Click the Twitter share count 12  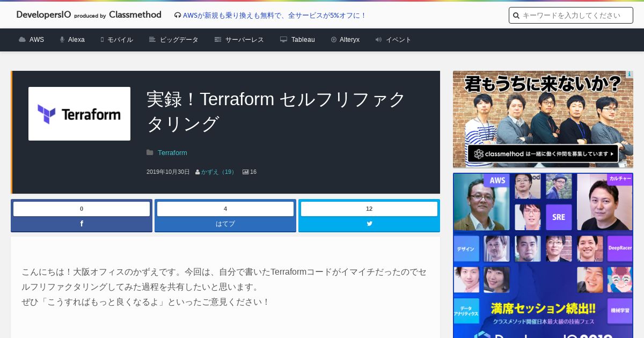(x=369, y=209)
